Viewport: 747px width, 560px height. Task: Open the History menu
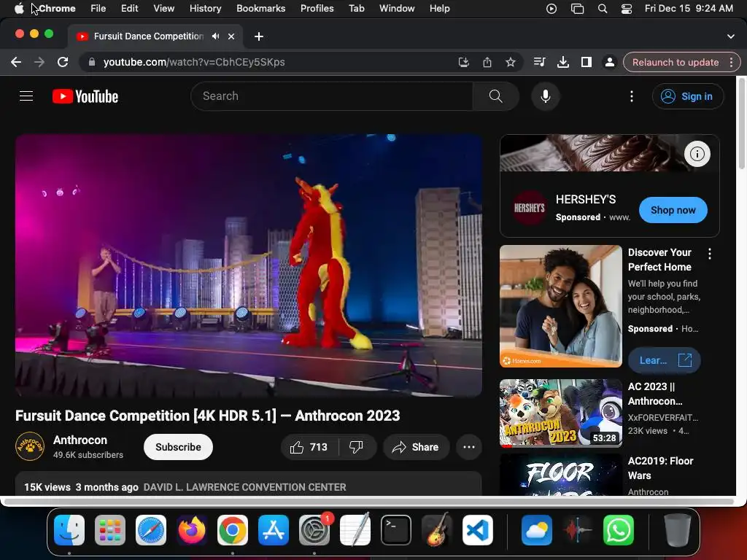pos(205,9)
